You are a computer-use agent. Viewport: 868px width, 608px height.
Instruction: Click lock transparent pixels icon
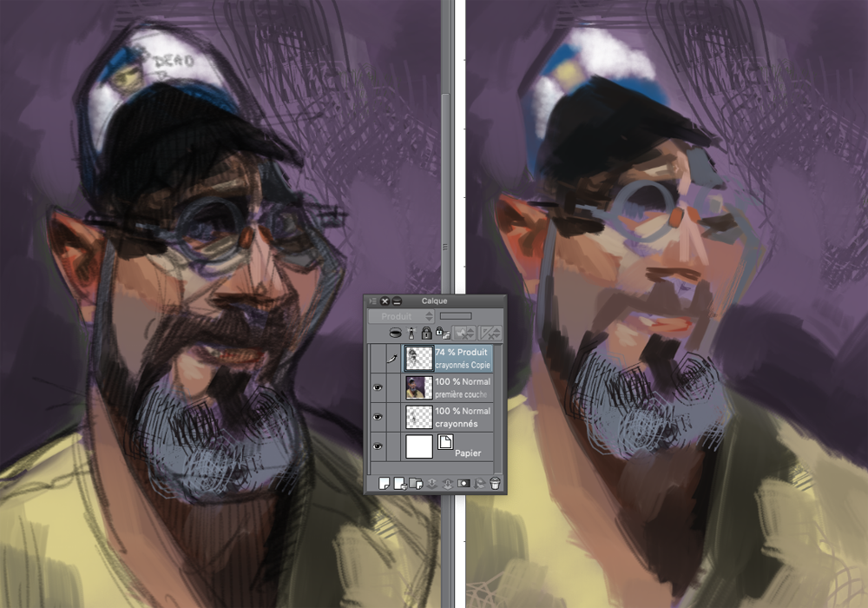pyautogui.click(x=441, y=333)
